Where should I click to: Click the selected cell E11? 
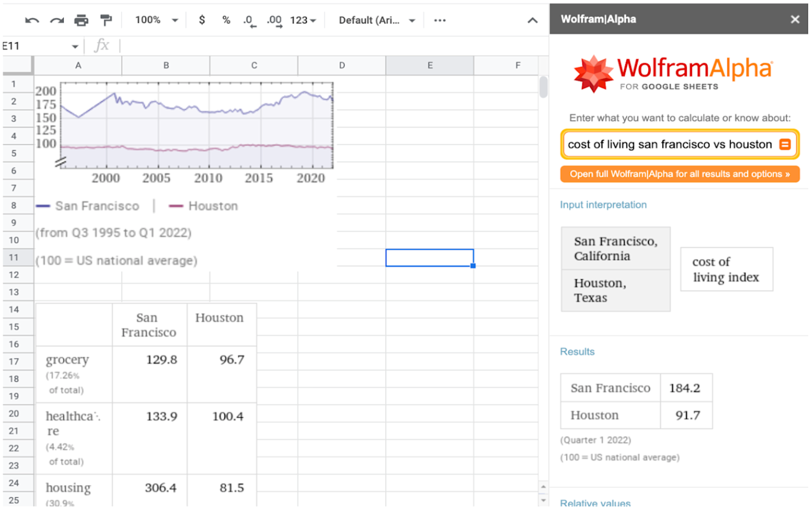click(x=430, y=257)
